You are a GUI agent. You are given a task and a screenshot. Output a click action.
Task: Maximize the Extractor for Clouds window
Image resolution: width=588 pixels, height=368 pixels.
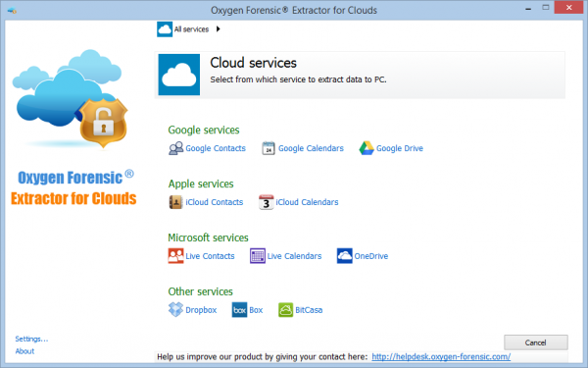[x=546, y=8]
